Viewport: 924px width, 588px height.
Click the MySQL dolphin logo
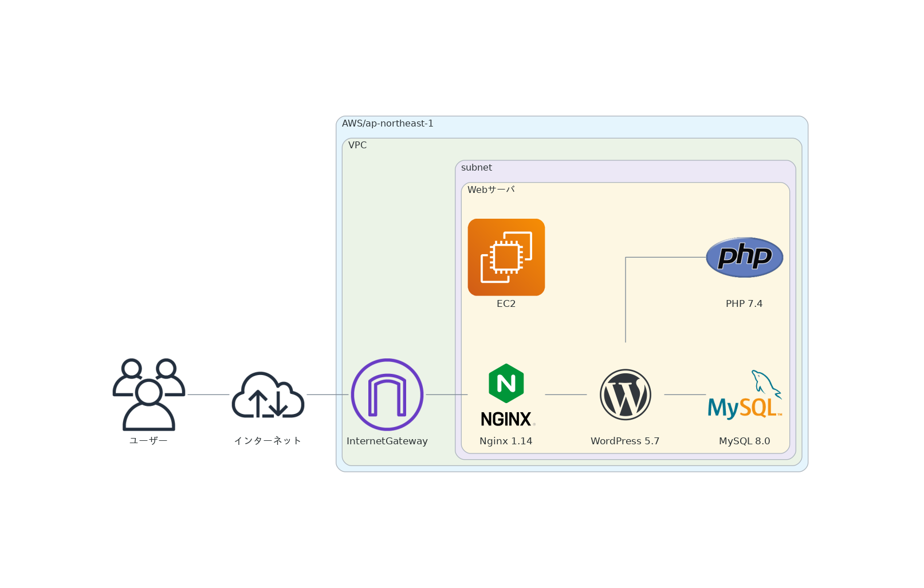click(x=745, y=394)
